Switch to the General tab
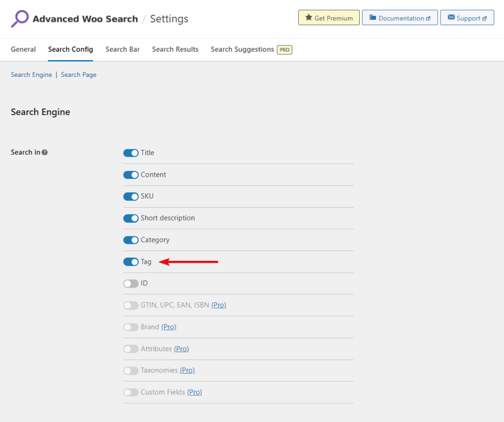This screenshot has height=422, width=504. (x=23, y=49)
